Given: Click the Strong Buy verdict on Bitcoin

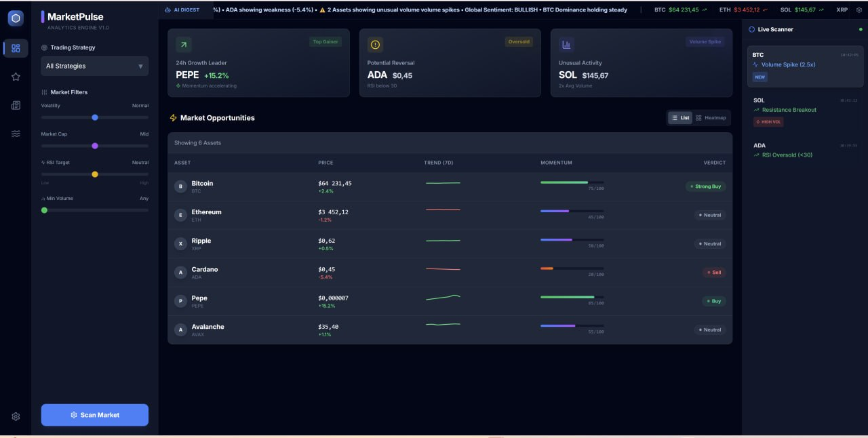Looking at the screenshot, I should click(706, 186).
